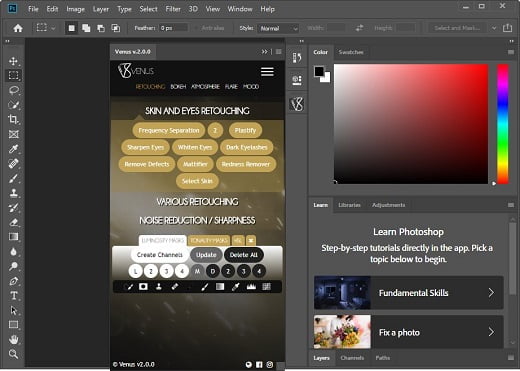Select the Move tool
520x371 pixels.
[14, 61]
